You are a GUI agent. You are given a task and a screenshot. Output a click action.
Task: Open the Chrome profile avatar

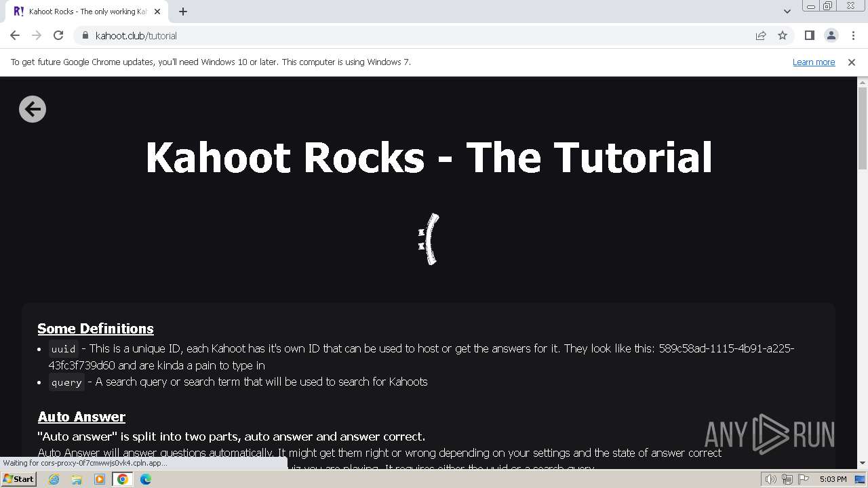[831, 35]
